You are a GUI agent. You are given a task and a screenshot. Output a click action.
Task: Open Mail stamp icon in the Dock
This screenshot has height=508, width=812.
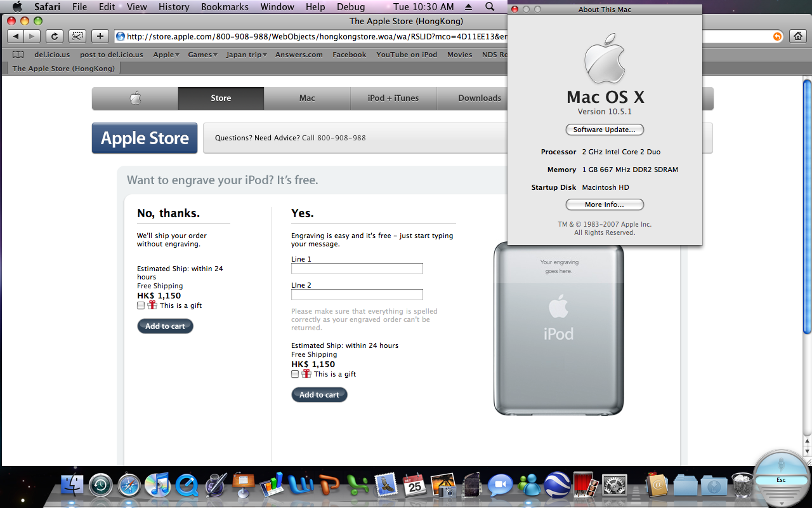(386, 486)
